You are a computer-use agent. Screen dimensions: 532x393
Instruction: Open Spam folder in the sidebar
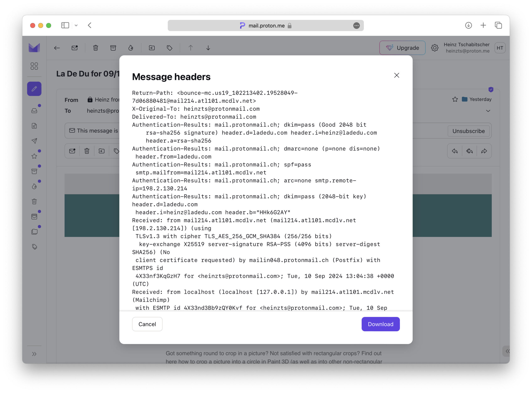[34, 186]
